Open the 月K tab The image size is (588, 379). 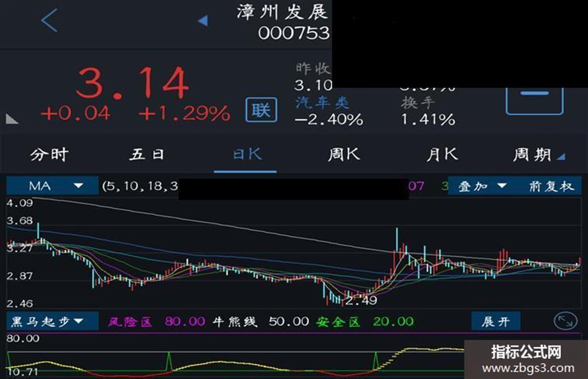point(442,154)
